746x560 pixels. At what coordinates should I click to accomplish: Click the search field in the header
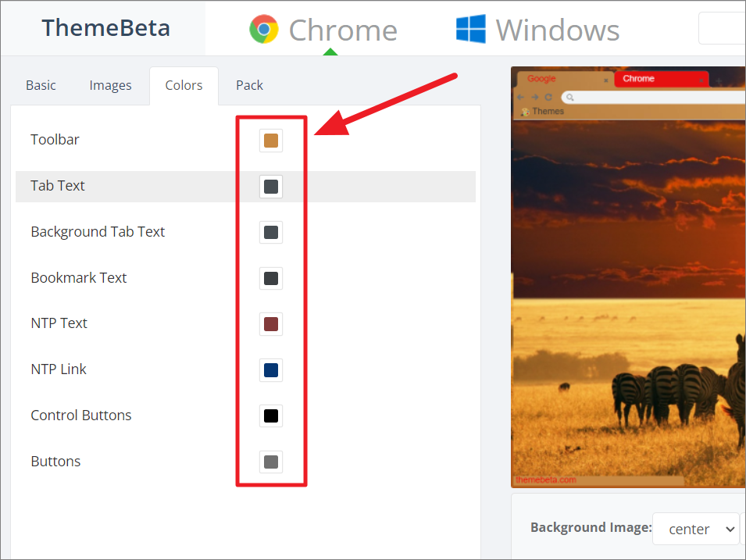tap(722, 29)
